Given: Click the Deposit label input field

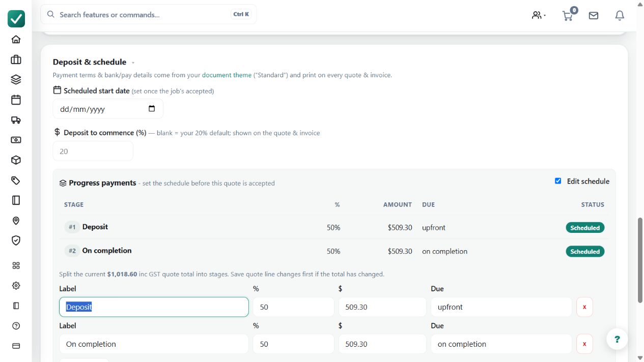Looking at the screenshot, I should pyautogui.click(x=154, y=307).
